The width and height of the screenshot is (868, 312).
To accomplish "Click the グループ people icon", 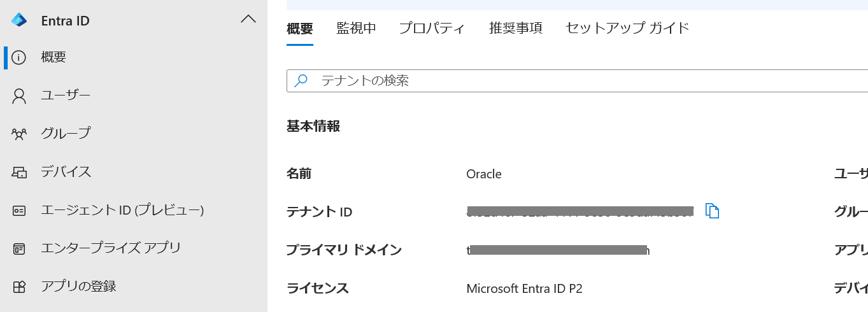I will [19, 134].
